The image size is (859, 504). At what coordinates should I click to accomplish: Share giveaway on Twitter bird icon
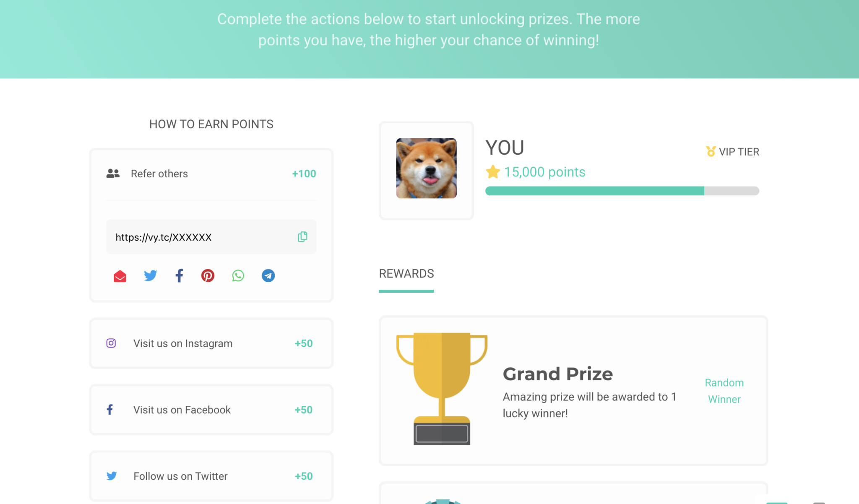(150, 275)
